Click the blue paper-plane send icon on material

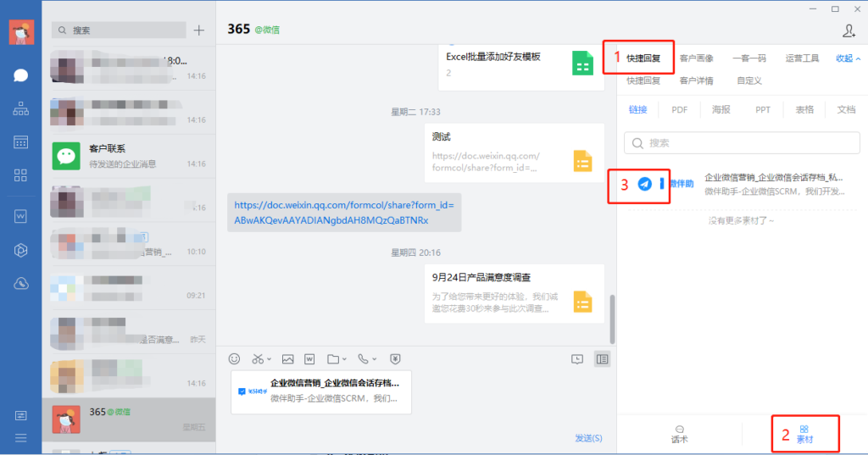644,184
